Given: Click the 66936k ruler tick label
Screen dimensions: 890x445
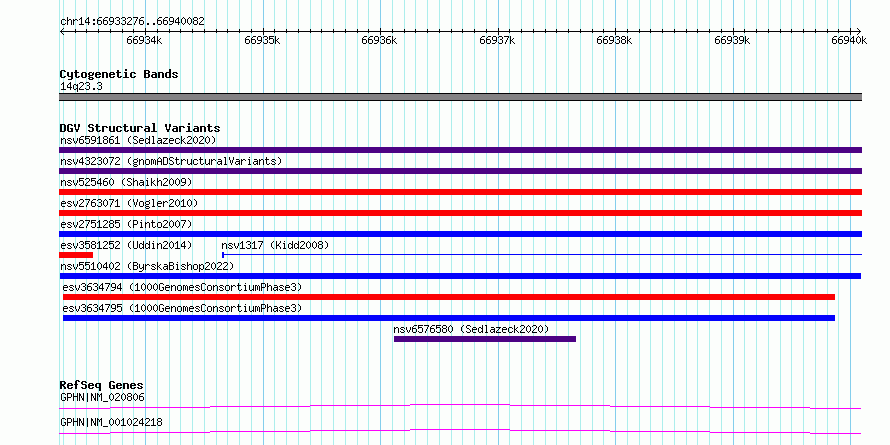Looking at the screenshot, I should coord(379,40).
